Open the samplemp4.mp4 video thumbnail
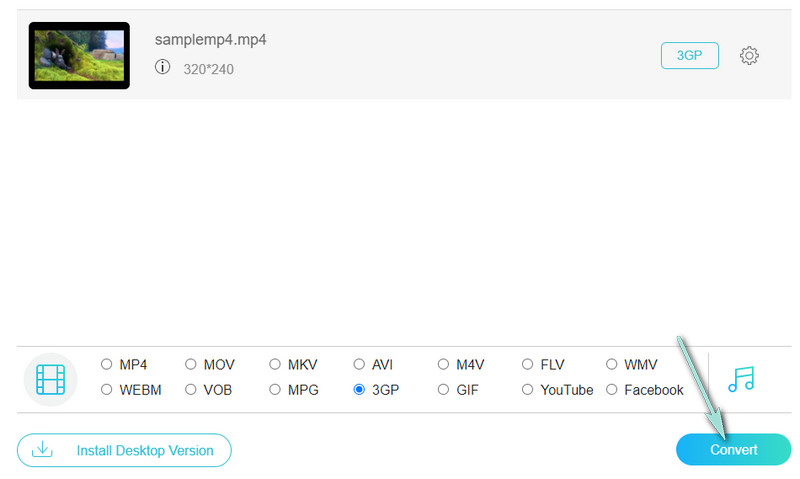This screenshot has height=479, width=800. click(79, 56)
